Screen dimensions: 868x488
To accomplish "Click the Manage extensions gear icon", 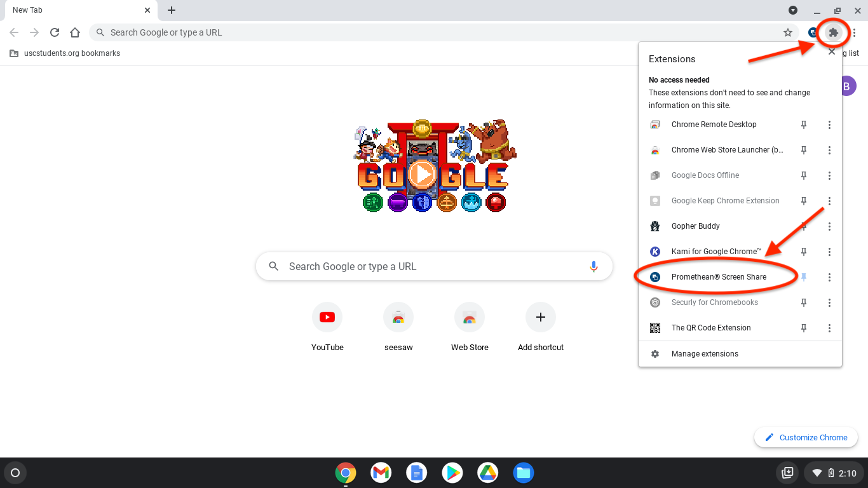I will 655,354.
